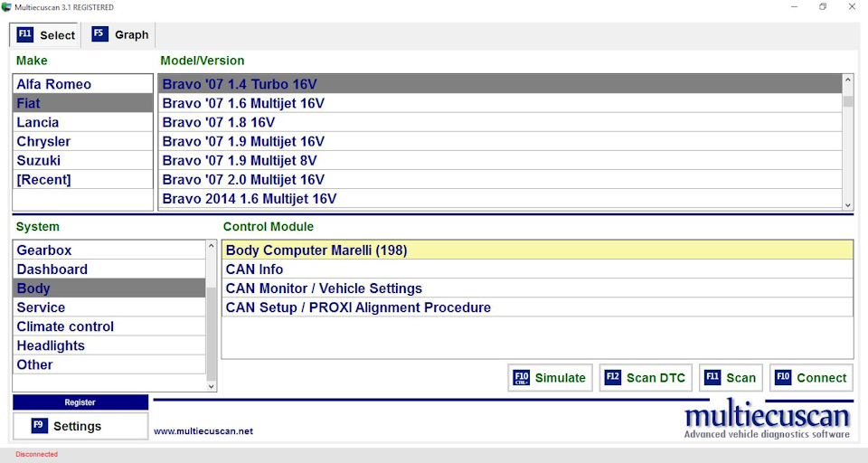The height and width of the screenshot is (463, 868).
Task: Select Fiat make
Action: tap(82, 103)
